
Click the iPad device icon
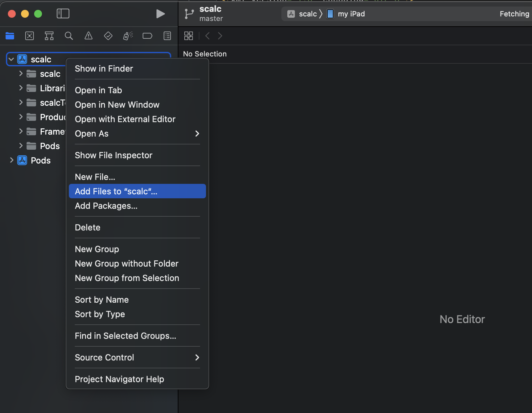point(330,14)
